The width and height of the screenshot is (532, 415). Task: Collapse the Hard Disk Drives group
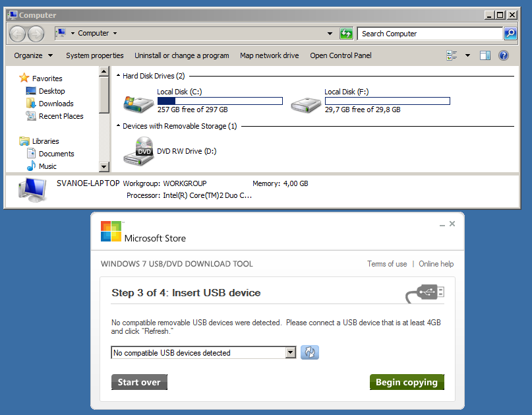pyautogui.click(x=118, y=76)
